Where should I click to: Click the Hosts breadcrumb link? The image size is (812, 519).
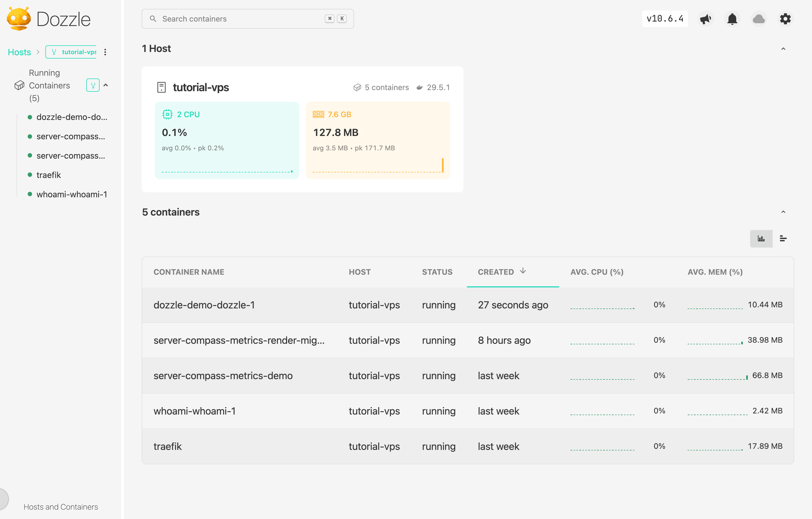(19, 52)
